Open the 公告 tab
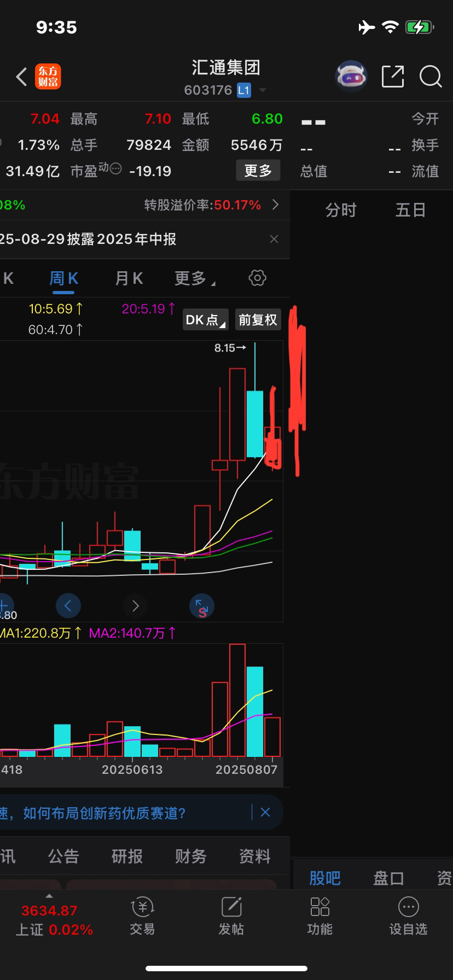 point(63,856)
